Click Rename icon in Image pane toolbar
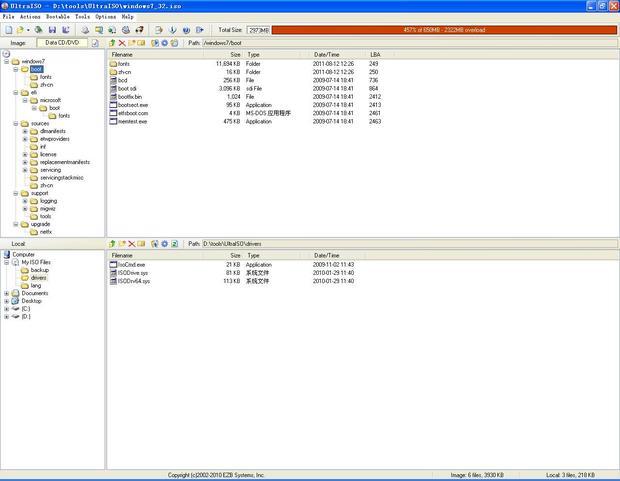The image size is (620, 481). pyautogui.click(x=141, y=43)
